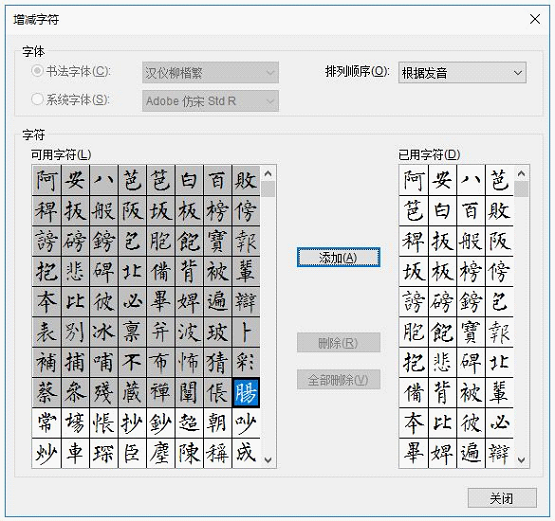Close the 增减字符 dialog with X
Image resolution: width=555 pixels, height=521 pixels.
tap(535, 19)
